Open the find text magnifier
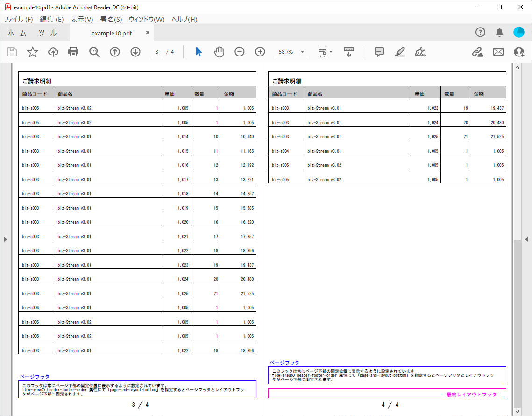The image size is (532, 416). click(94, 52)
